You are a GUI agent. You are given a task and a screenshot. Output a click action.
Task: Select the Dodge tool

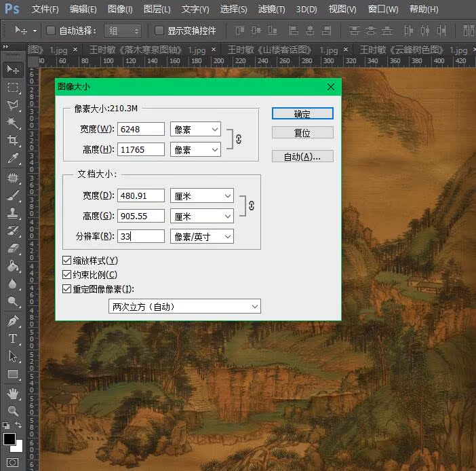[x=13, y=301]
